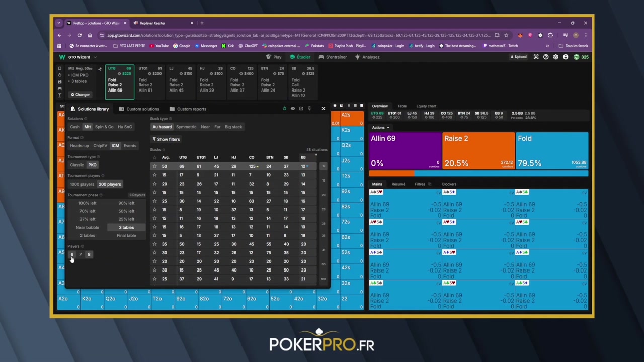Screen dimensions: 644x362
Task: Go to the Chrome home button
Action: pyautogui.click(x=90, y=35)
